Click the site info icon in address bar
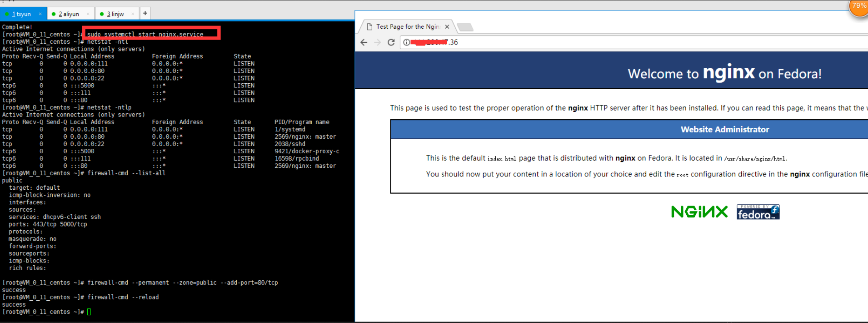Screen dimensions: 868x323 click(x=407, y=42)
